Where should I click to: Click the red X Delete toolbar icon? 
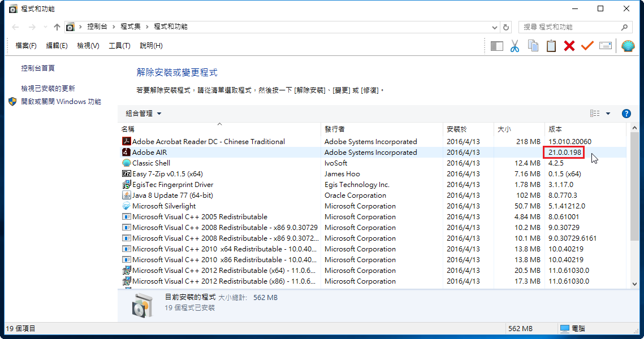569,46
